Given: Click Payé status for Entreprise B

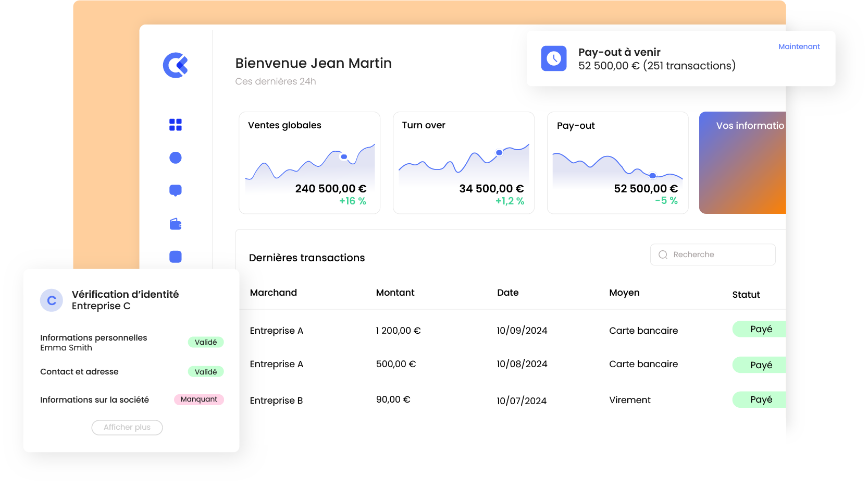Looking at the screenshot, I should point(761,399).
